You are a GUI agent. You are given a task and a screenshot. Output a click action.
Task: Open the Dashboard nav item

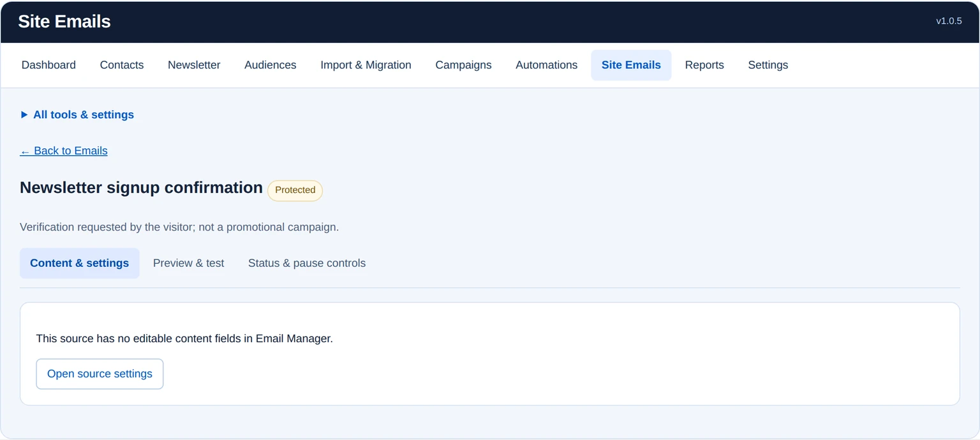[48, 65]
